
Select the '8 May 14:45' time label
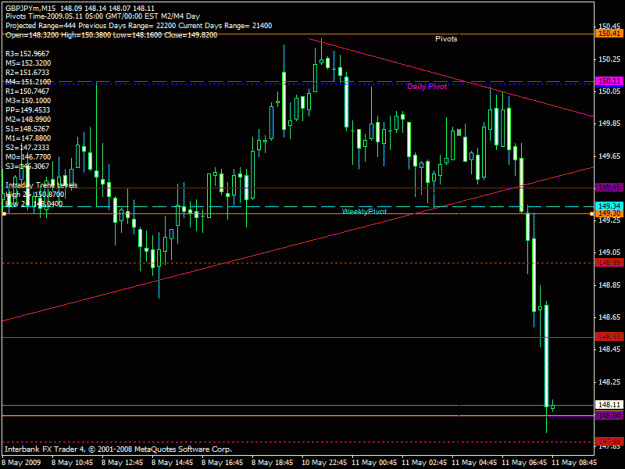point(172,462)
